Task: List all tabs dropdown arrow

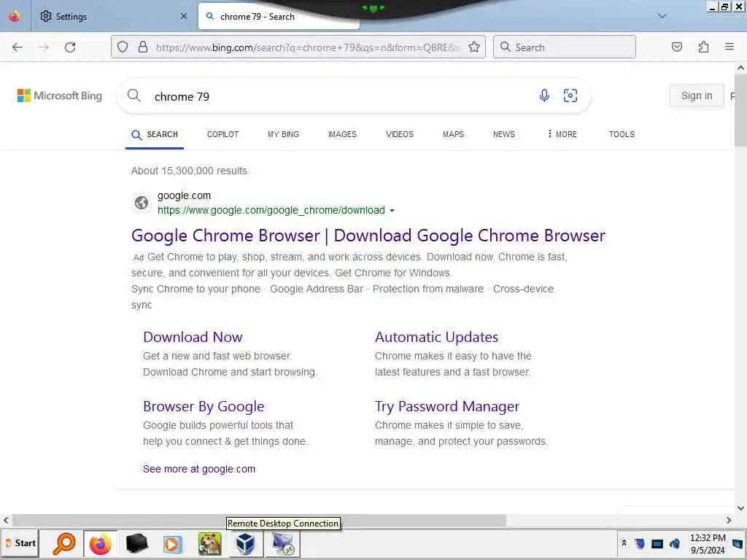Action: click(x=662, y=16)
